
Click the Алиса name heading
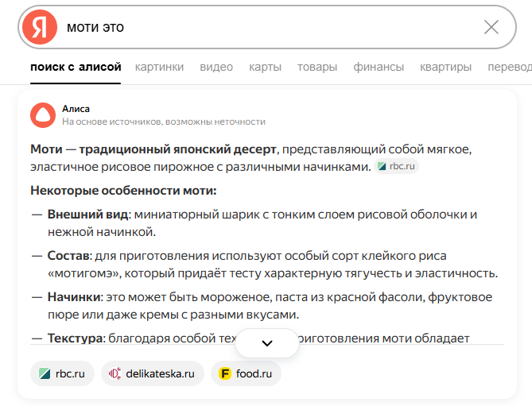pos(76,109)
